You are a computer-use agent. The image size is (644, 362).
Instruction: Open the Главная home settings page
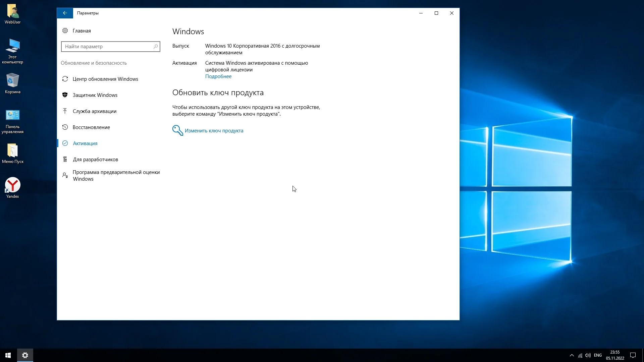pyautogui.click(x=82, y=31)
